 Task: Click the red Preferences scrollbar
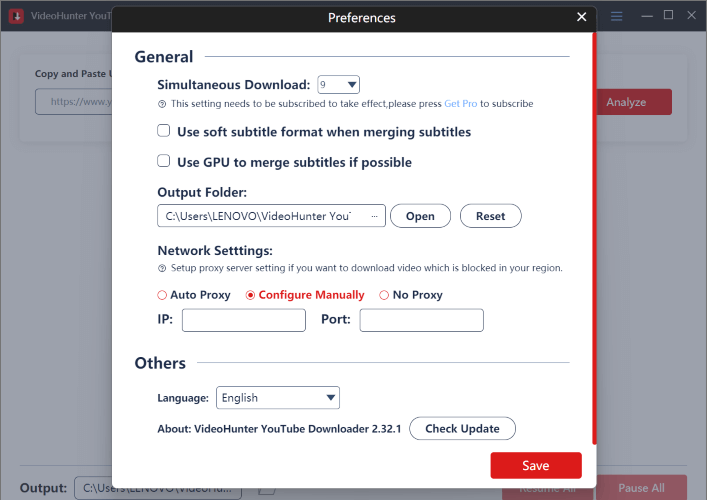pyautogui.click(x=594, y=239)
